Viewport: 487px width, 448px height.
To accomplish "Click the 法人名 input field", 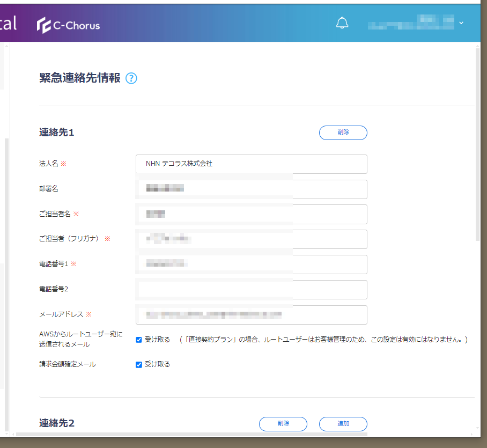I will click(251, 164).
